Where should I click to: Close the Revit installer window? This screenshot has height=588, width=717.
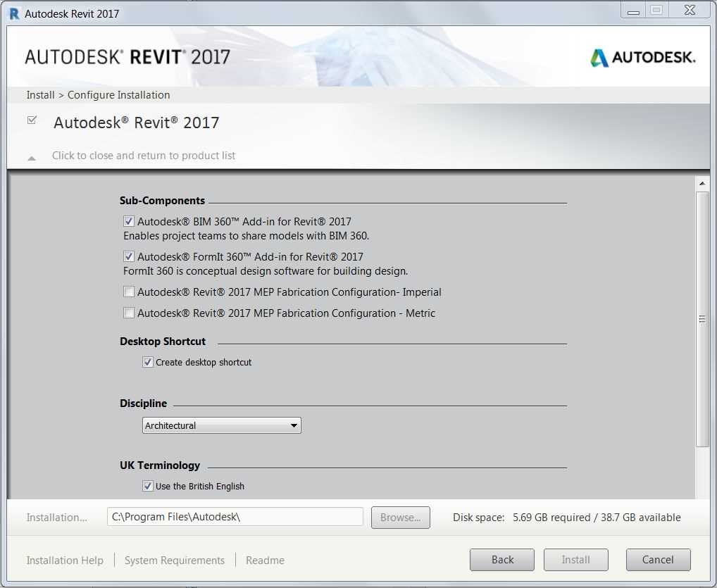690,11
